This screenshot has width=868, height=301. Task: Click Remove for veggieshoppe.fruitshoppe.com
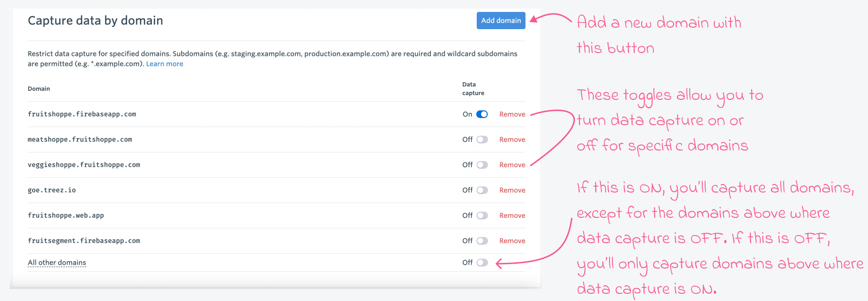point(512,165)
